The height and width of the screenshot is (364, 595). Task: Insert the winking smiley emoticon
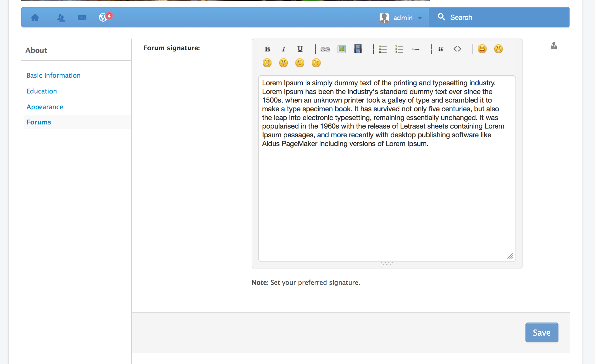click(316, 63)
